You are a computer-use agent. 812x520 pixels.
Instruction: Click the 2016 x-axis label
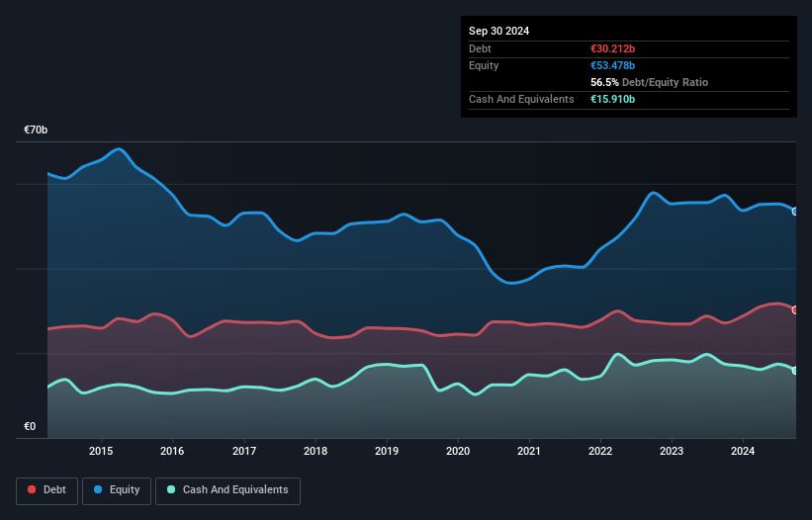(x=172, y=451)
